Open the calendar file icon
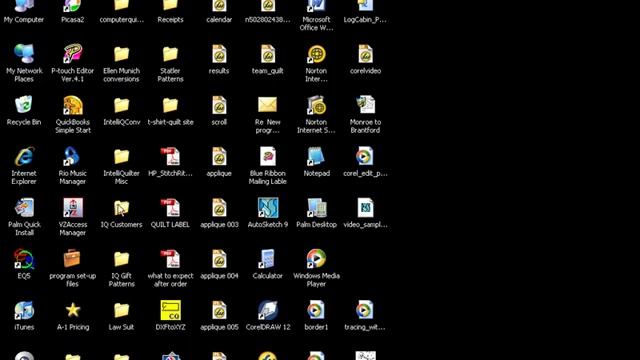The height and width of the screenshot is (360, 640). coord(219,6)
